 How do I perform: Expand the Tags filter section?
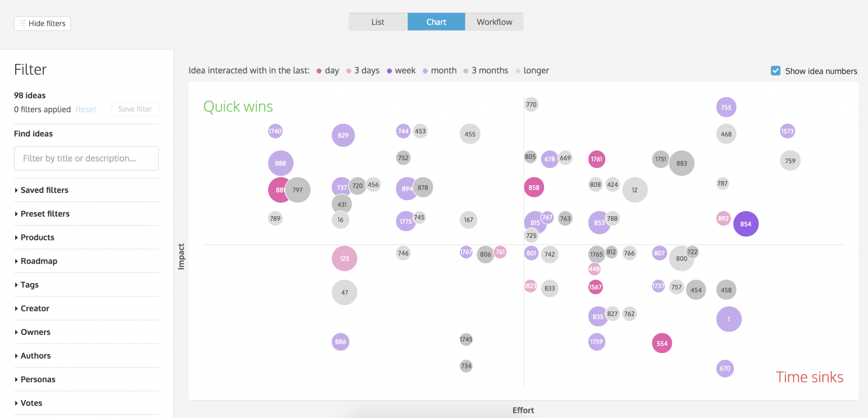29,285
